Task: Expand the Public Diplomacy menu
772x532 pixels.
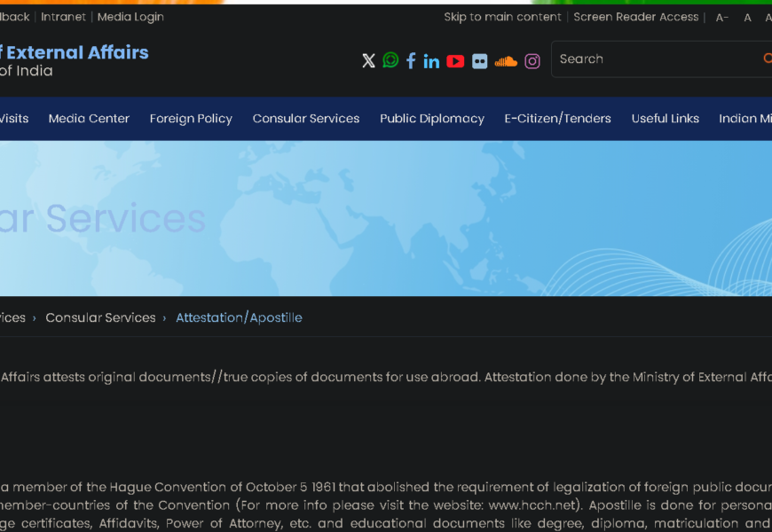Action: 432,119
